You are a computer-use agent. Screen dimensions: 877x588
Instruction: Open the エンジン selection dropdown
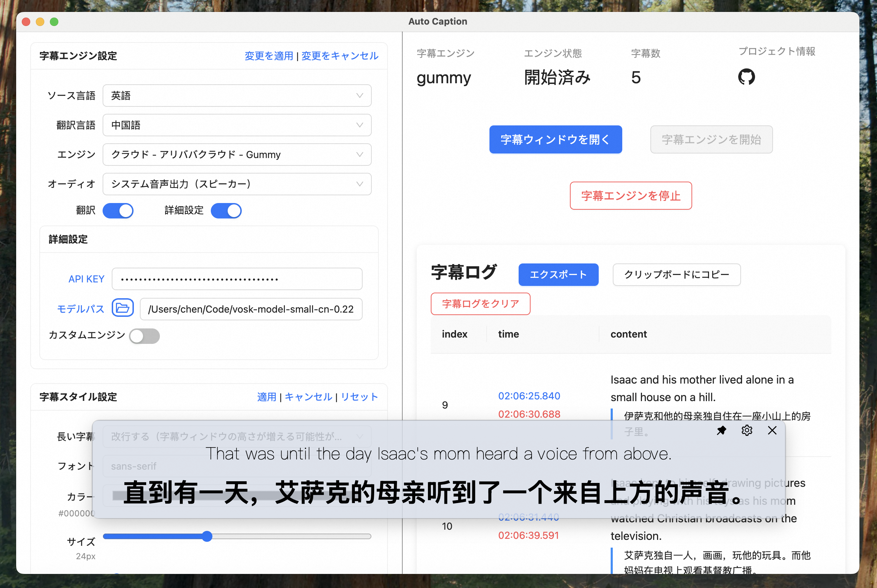click(237, 155)
